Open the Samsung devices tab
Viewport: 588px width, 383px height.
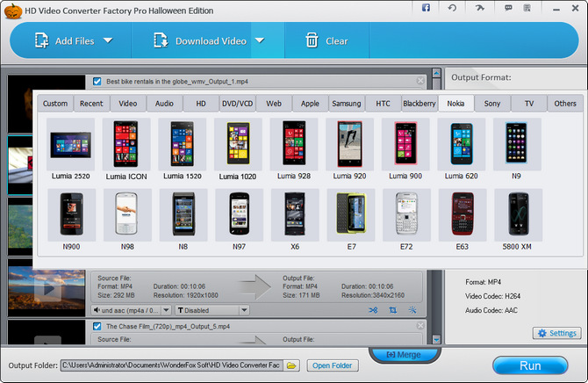347,104
